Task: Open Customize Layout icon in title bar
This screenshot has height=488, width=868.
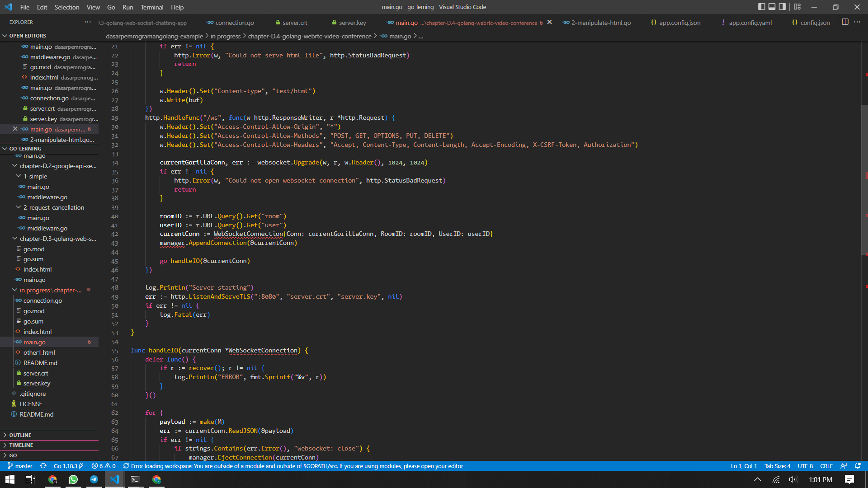Action: point(797,7)
